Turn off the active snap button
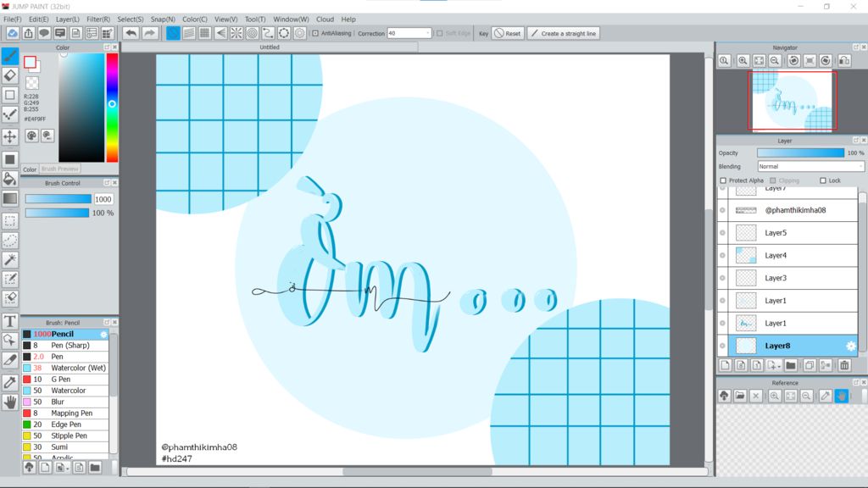 tap(173, 33)
